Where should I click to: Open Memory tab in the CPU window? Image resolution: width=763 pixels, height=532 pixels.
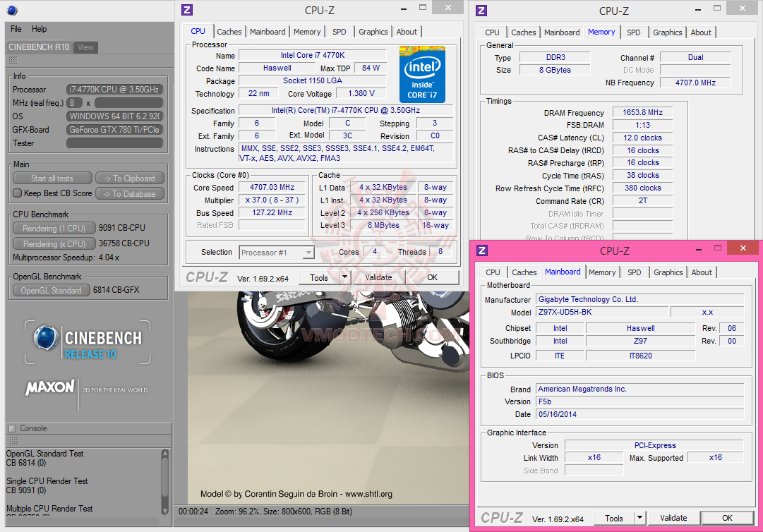coord(307,32)
